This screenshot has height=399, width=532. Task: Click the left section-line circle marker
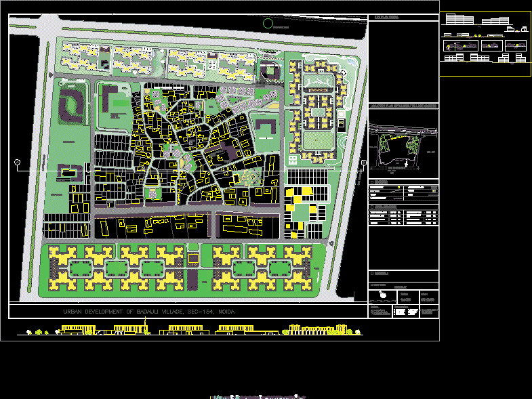18,162
